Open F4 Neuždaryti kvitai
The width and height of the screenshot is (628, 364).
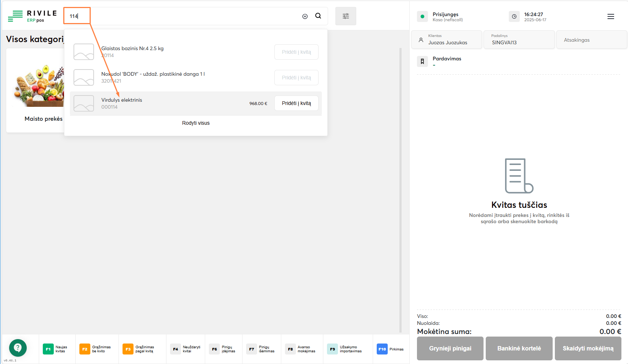coord(186,349)
